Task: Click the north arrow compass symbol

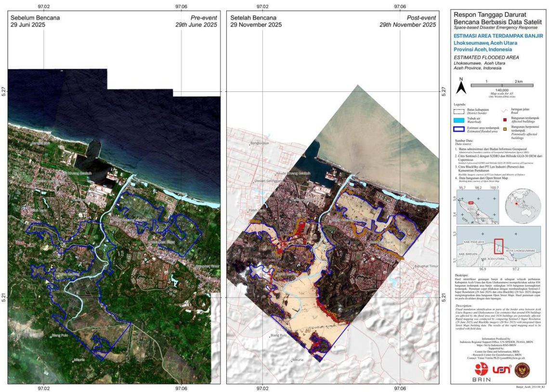Action: 461,87
